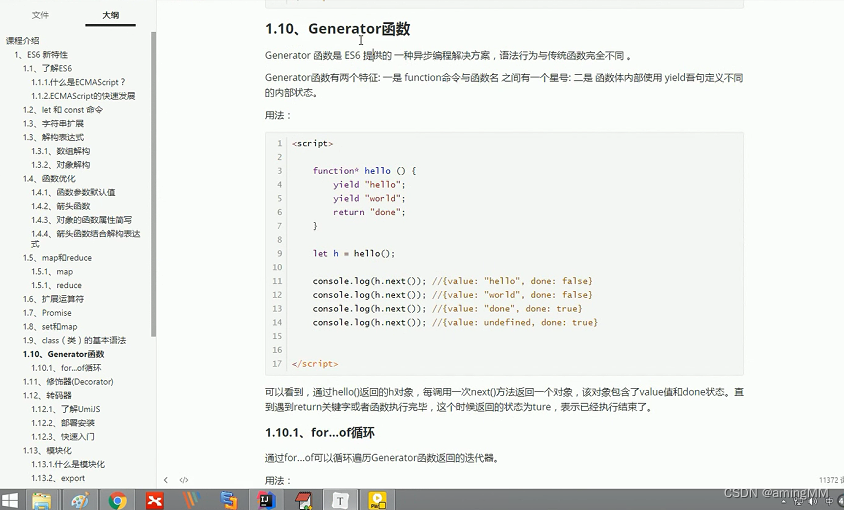
Task: Jump to 1.4.4、箭头函数结合解构表达式
Action: click(86, 239)
